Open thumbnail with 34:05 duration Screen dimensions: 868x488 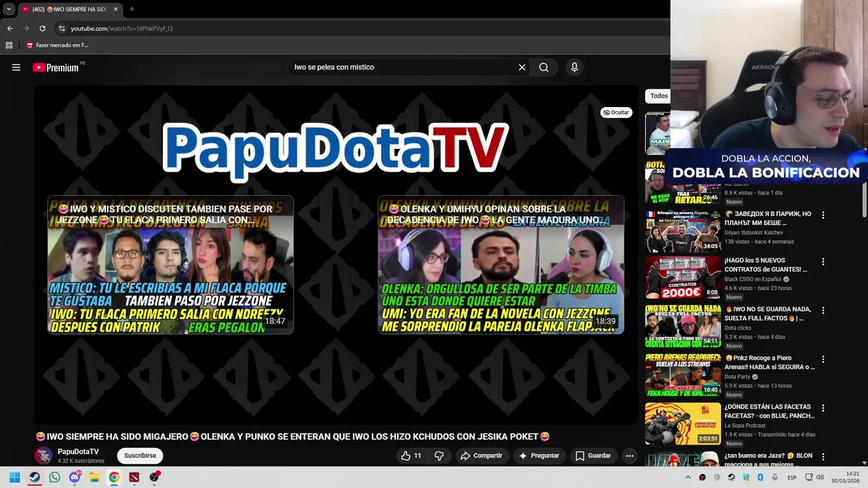click(683, 231)
